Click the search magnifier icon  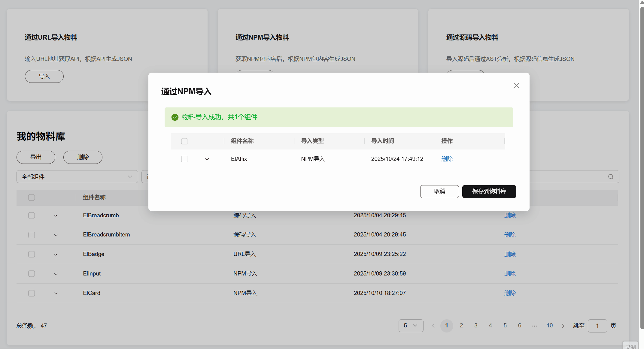coord(611,177)
